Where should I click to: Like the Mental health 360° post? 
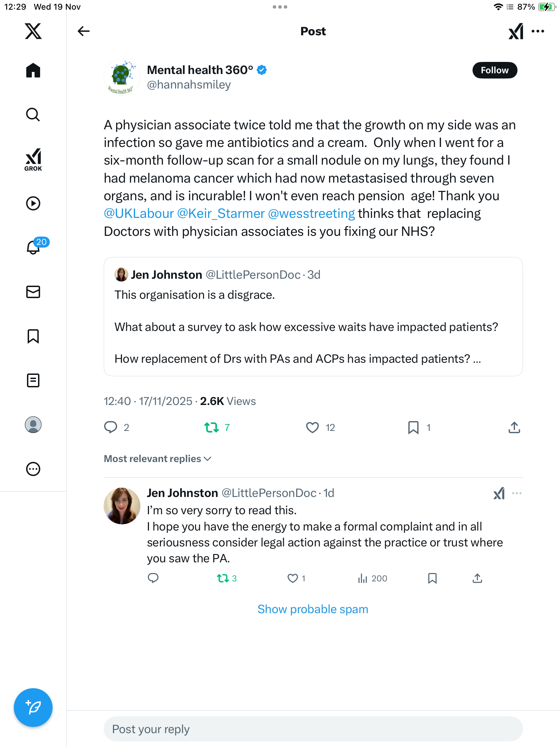pyautogui.click(x=312, y=427)
